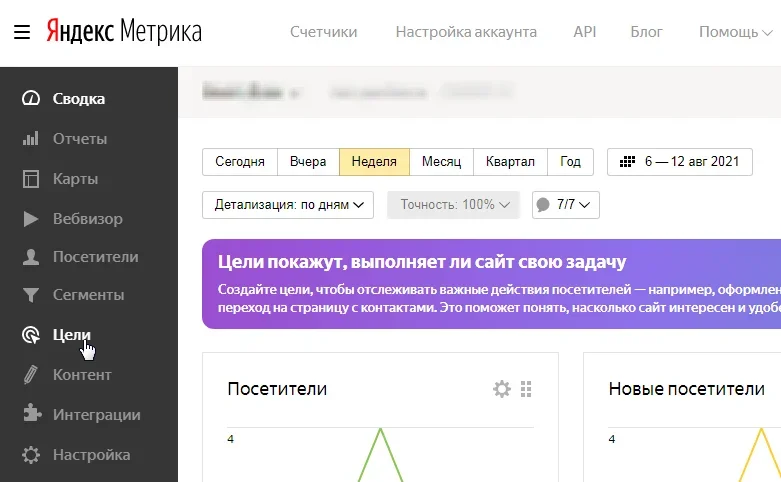Click the Новые посетители widget title
Viewport: 781px width, 482px height.
click(x=686, y=389)
